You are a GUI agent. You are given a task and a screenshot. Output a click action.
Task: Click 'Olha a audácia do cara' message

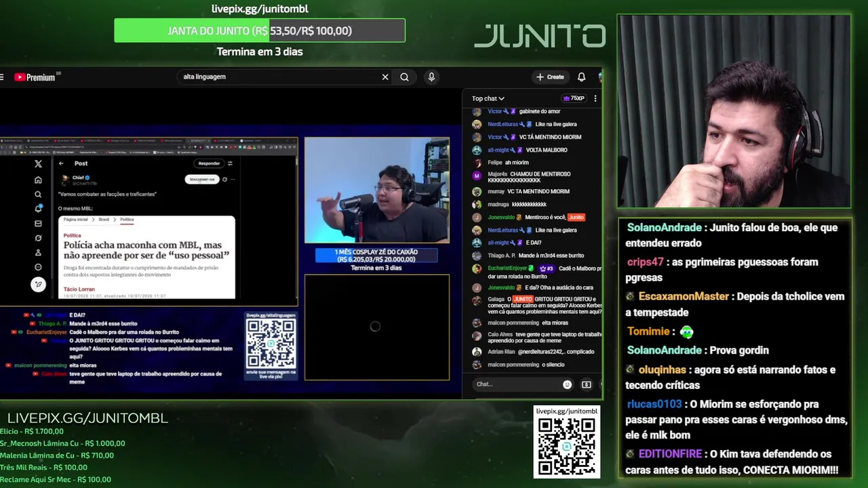click(x=559, y=287)
